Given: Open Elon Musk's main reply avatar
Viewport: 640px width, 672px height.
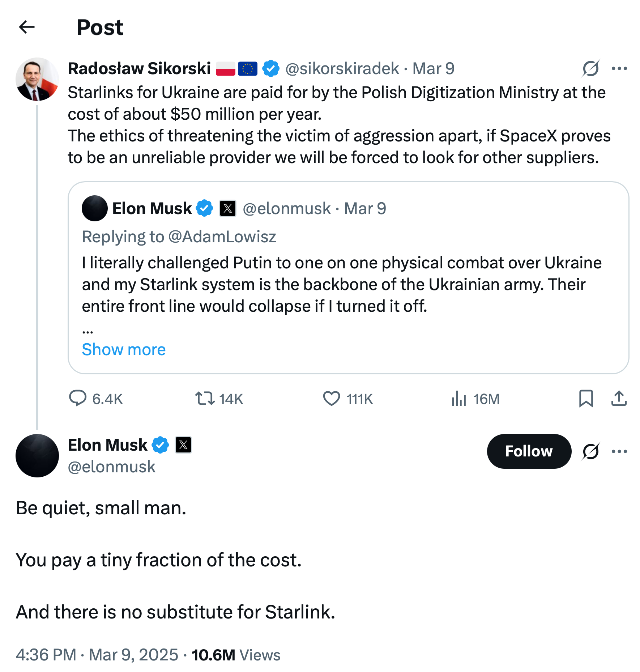Looking at the screenshot, I should coord(37,456).
